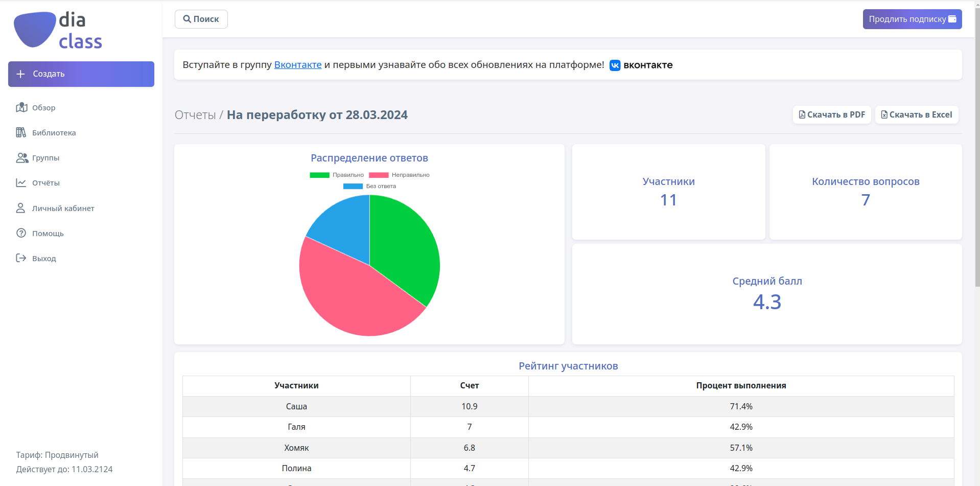Click the Excel file icon
Screen dimensions: 980x486
(884, 115)
